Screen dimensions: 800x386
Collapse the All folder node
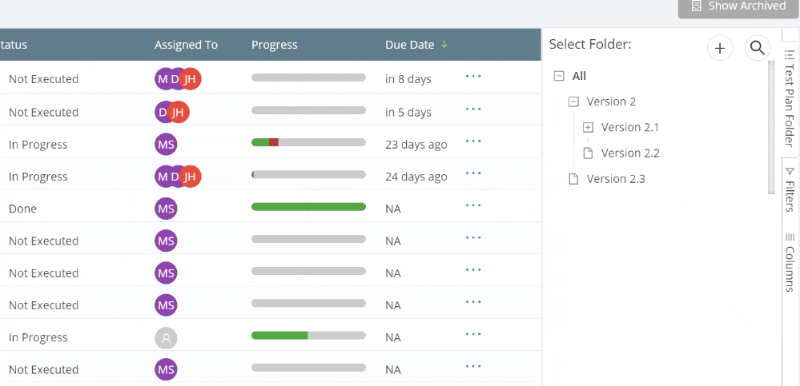(x=559, y=76)
